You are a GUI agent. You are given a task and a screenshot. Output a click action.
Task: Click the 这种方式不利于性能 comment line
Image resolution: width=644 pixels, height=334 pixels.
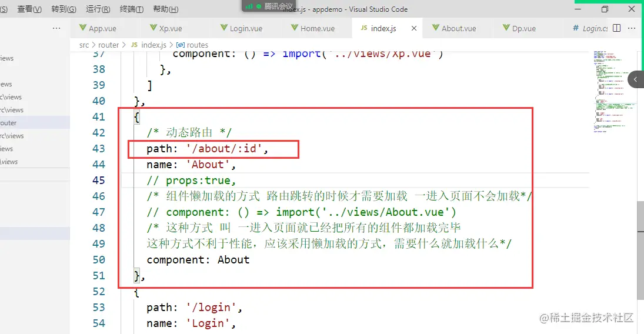click(x=329, y=243)
